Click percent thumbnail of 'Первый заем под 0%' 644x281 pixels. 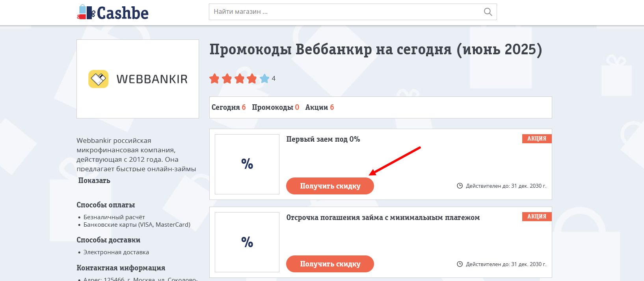coord(247,164)
